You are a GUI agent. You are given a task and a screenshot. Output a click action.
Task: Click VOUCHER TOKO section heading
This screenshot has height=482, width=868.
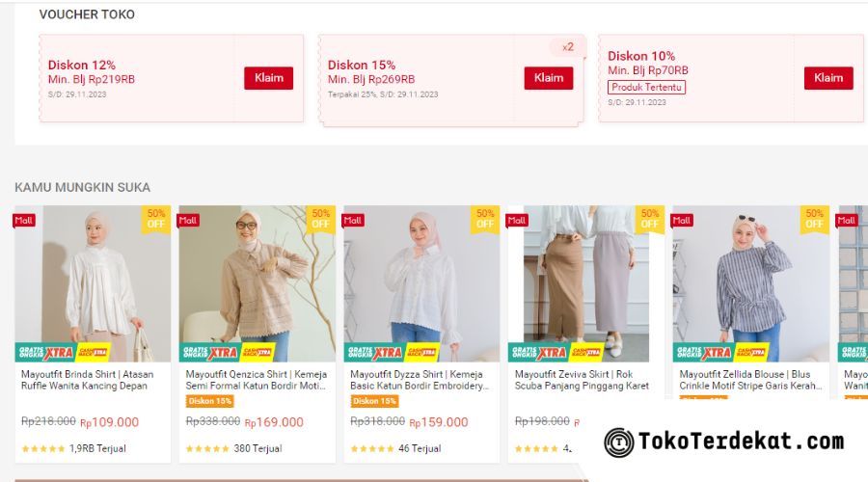(x=87, y=14)
